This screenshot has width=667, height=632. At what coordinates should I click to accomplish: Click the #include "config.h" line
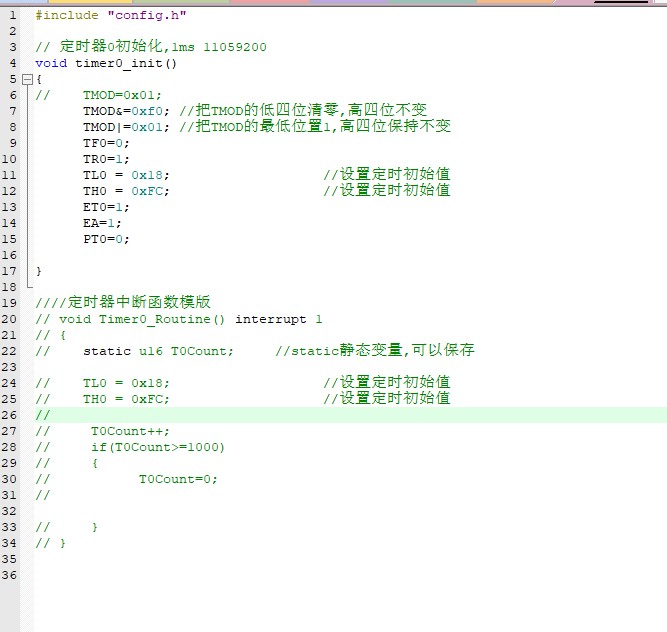pyautogui.click(x=111, y=15)
